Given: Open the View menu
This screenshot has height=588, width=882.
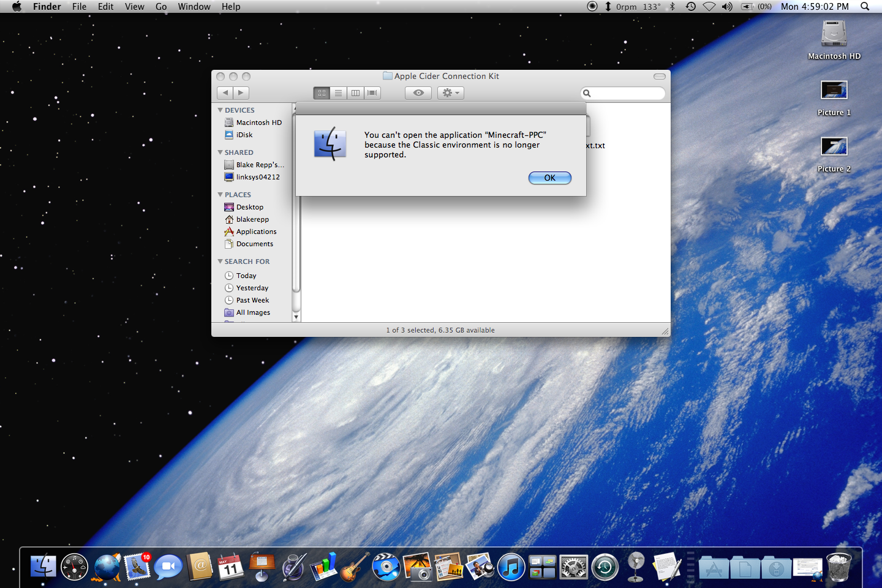Looking at the screenshot, I should [135, 7].
